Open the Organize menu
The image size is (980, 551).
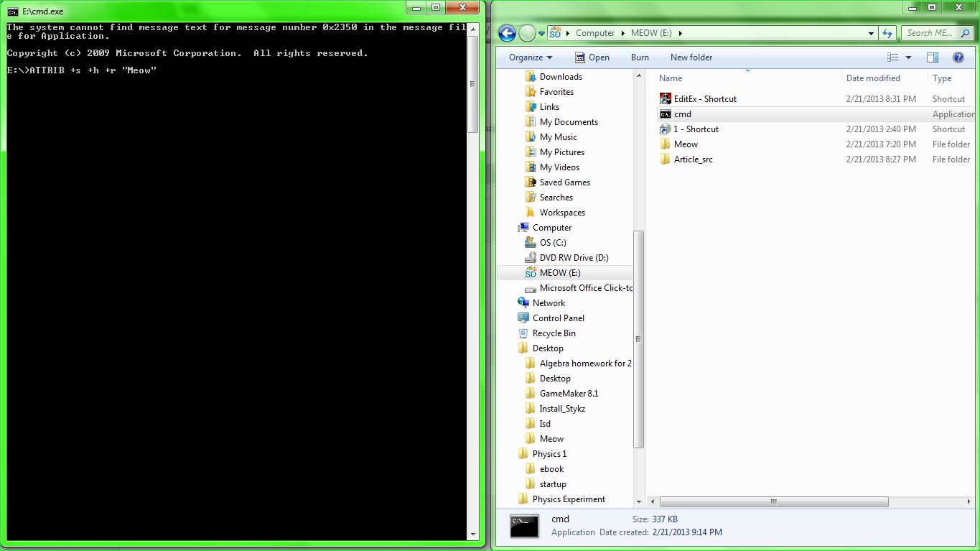(x=531, y=57)
